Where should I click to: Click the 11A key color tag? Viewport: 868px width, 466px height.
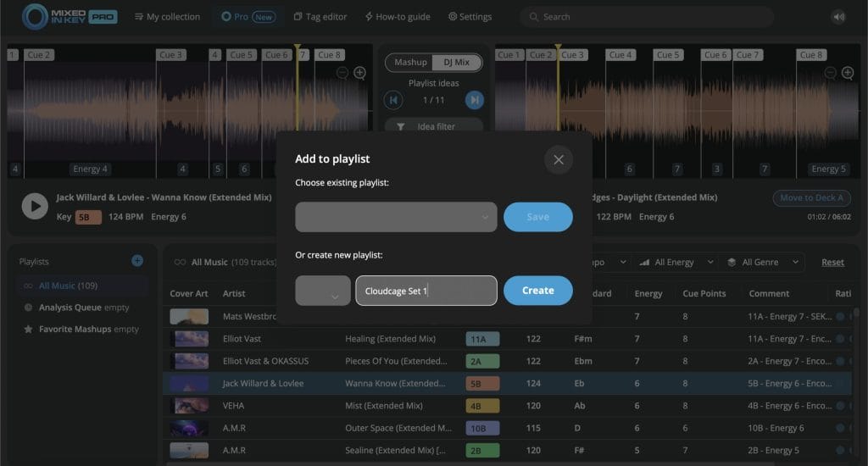pos(482,339)
